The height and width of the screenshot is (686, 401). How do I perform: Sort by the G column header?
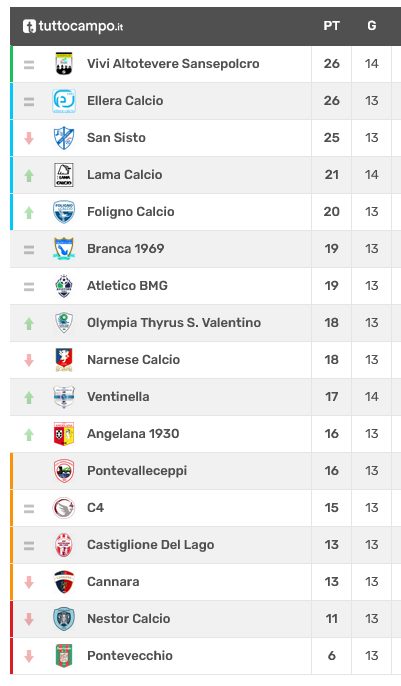click(372, 26)
